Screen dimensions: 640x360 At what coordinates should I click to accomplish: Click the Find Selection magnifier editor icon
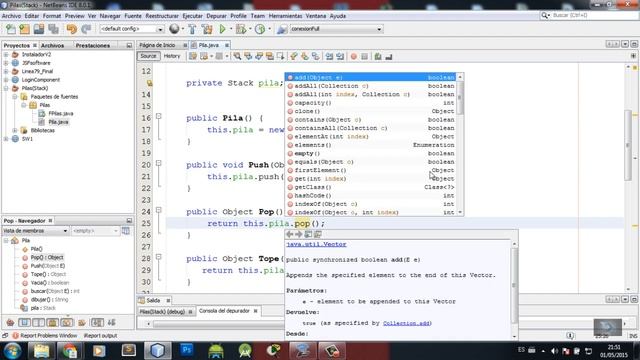237,56
